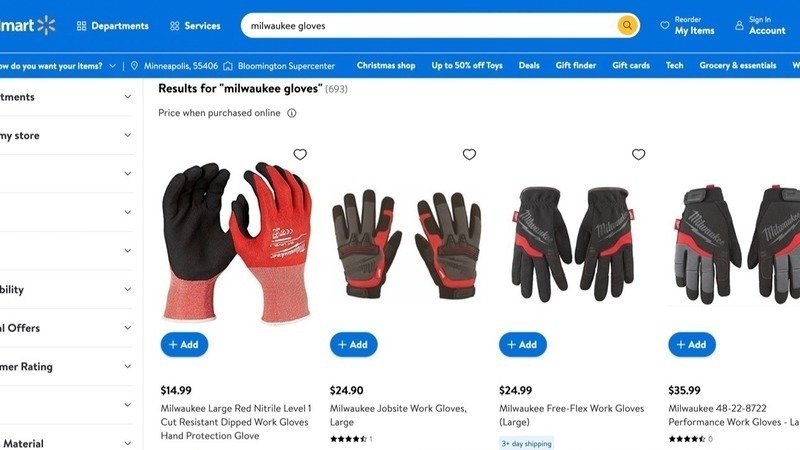Favorite the Free-Flex Work Gloves item
Image resolution: width=800 pixels, height=450 pixels.
pyautogui.click(x=638, y=154)
